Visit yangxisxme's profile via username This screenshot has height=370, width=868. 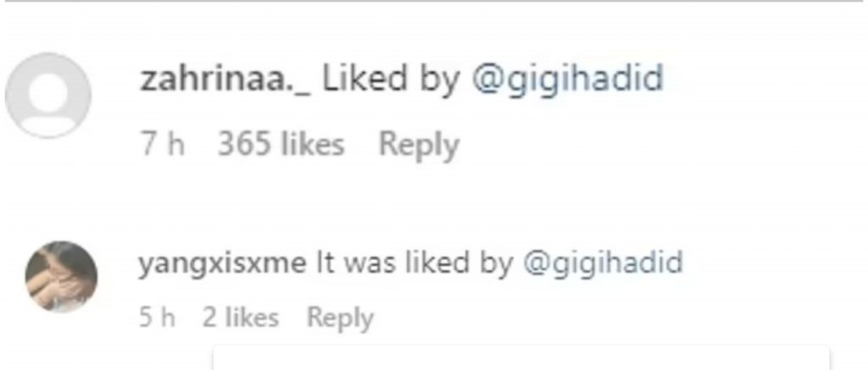pos(221,262)
